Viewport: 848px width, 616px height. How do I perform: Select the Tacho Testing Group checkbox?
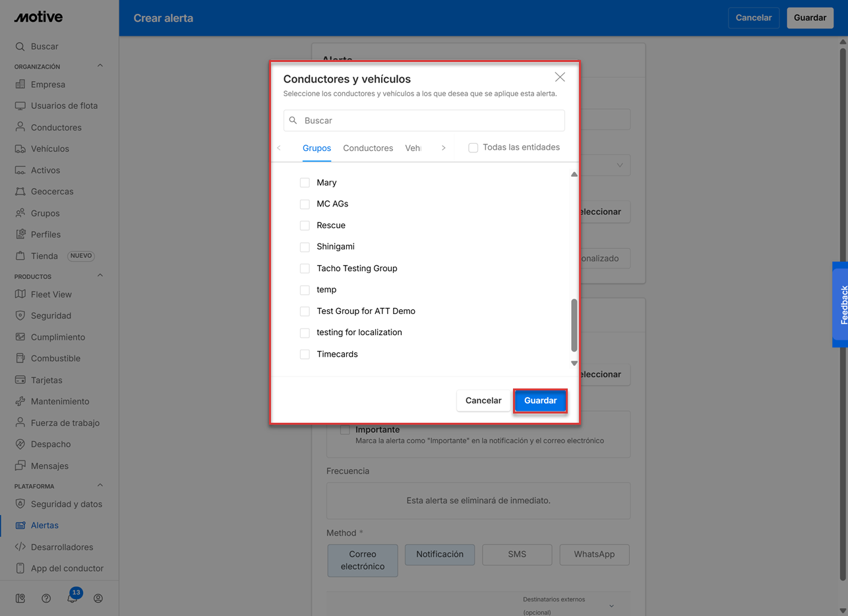click(x=305, y=268)
